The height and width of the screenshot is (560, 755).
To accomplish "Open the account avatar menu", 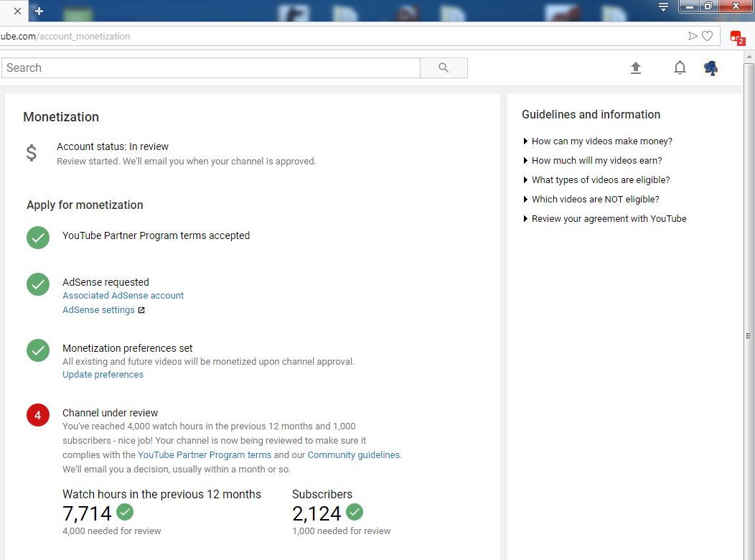I will coord(711,68).
